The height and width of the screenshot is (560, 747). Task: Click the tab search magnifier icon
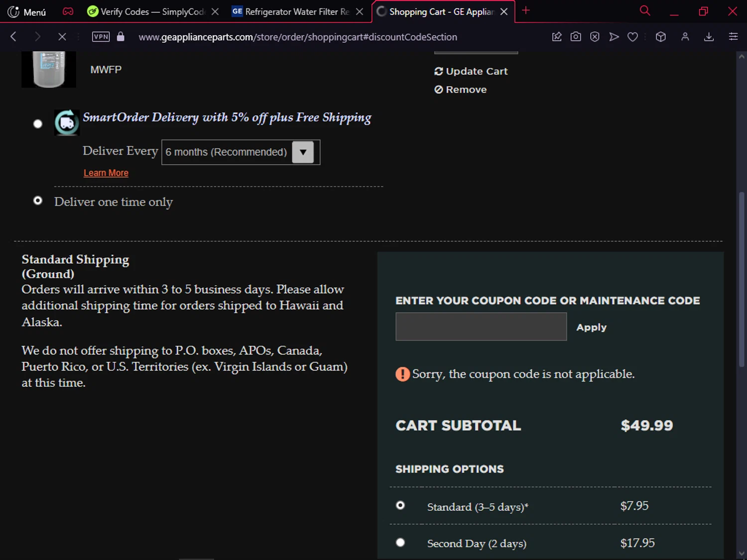pyautogui.click(x=645, y=11)
